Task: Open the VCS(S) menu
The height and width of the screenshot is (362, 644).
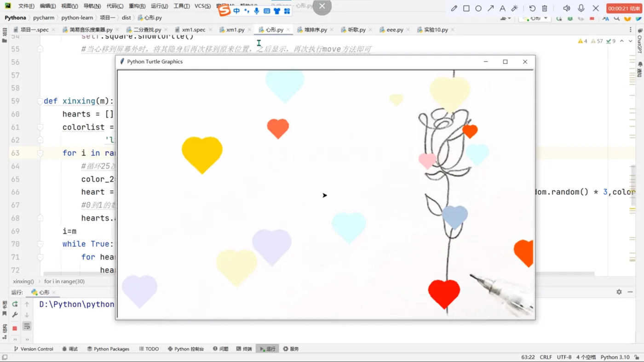Action: click(x=203, y=6)
